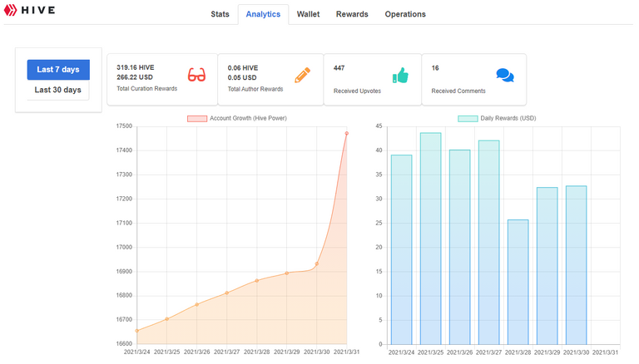Click the 2021/3/31 data point on growth chart
Image resolution: width=639 pixels, height=364 pixels.
pyautogui.click(x=347, y=134)
